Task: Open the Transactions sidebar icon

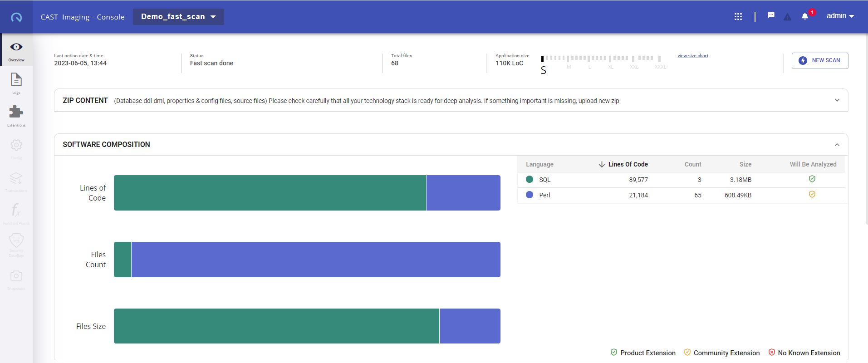Action: pyautogui.click(x=16, y=178)
